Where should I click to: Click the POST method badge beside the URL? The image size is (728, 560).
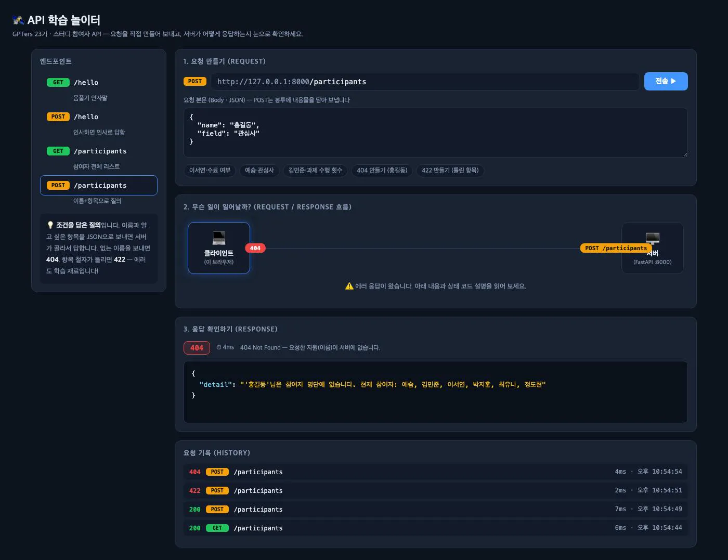195,81
